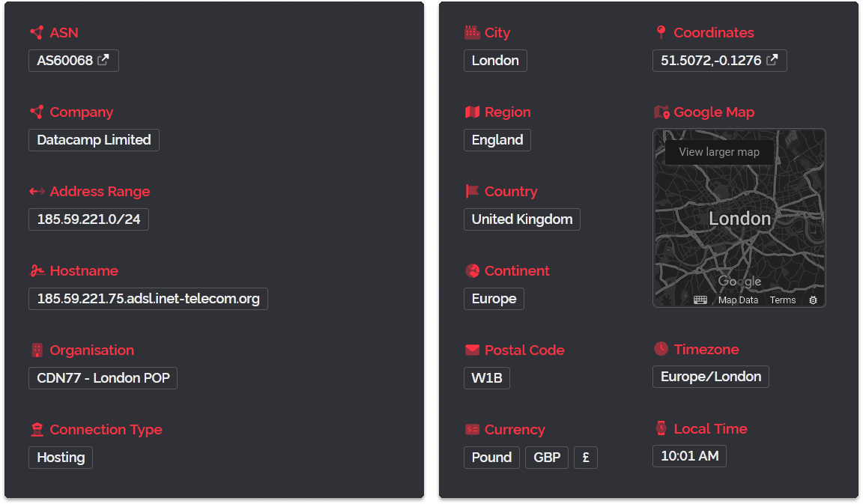Click the Postal Code envelope icon
This screenshot has height=504, width=863.
(472, 350)
